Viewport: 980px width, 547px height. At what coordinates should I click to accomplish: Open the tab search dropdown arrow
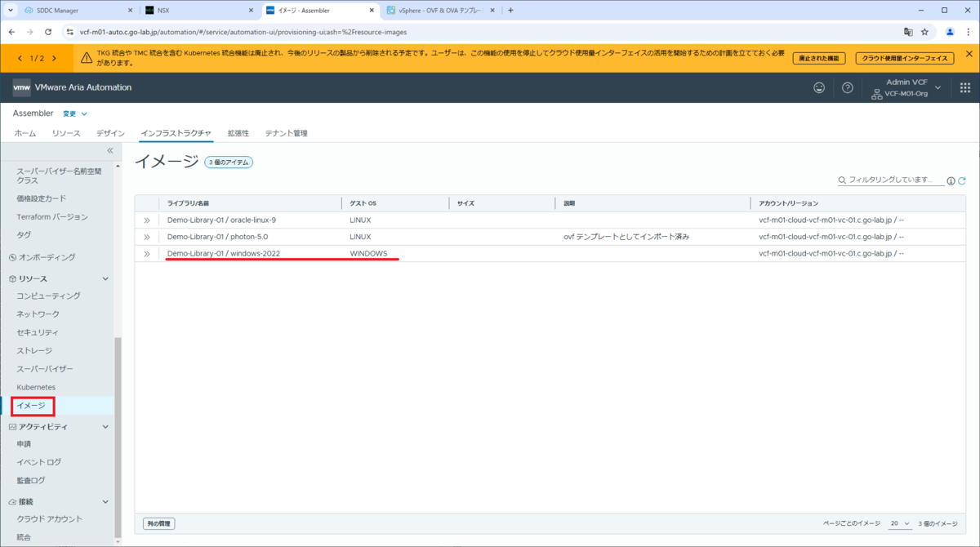click(x=11, y=11)
